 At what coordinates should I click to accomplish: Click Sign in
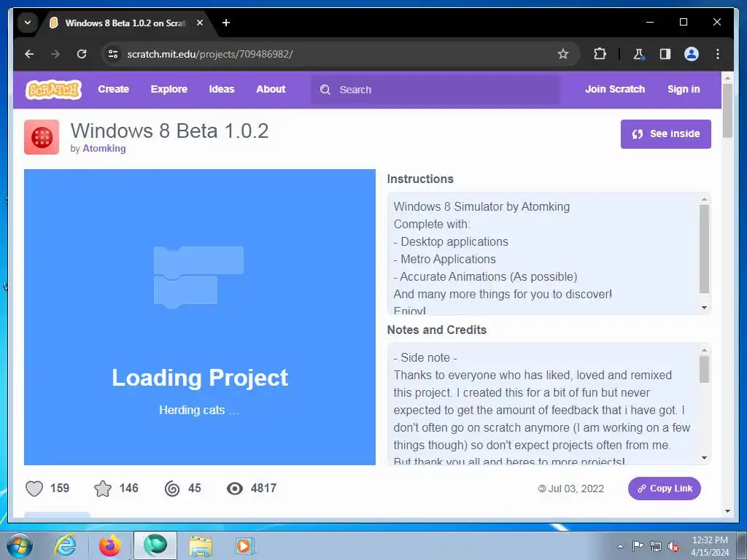pyautogui.click(x=684, y=90)
